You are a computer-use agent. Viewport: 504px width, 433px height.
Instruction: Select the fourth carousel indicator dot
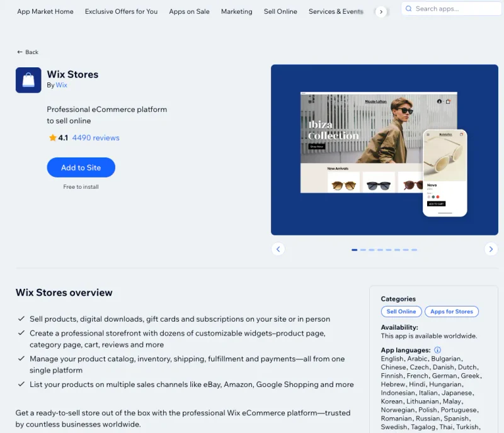[x=380, y=250]
